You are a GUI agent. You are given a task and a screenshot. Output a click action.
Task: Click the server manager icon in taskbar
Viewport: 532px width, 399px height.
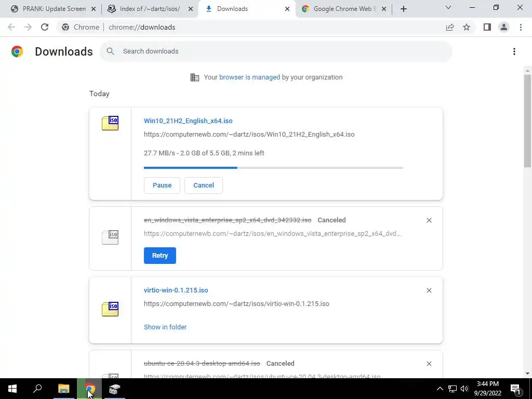pos(115,389)
